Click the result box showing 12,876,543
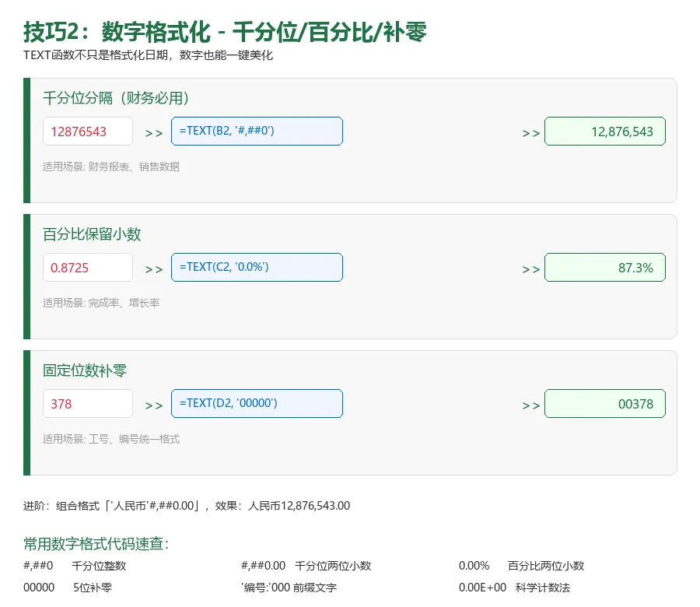700x607 pixels. (605, 132)
